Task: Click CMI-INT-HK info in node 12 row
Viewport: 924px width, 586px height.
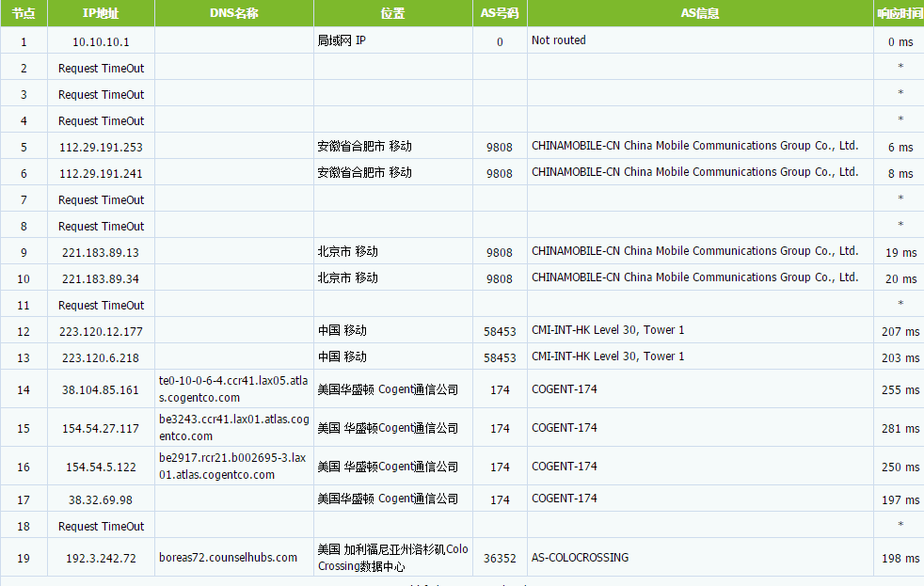Action: [608, 330]
